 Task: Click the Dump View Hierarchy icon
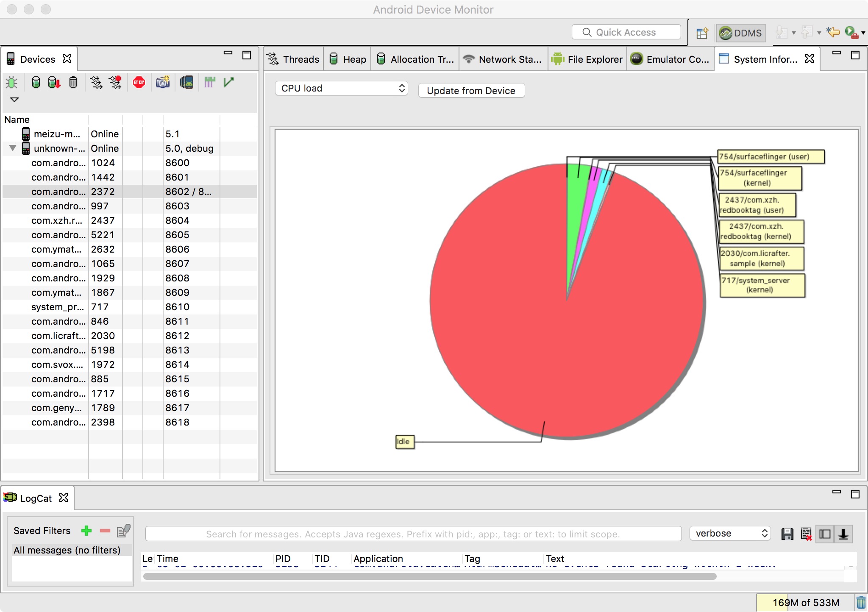click(210, 81)
